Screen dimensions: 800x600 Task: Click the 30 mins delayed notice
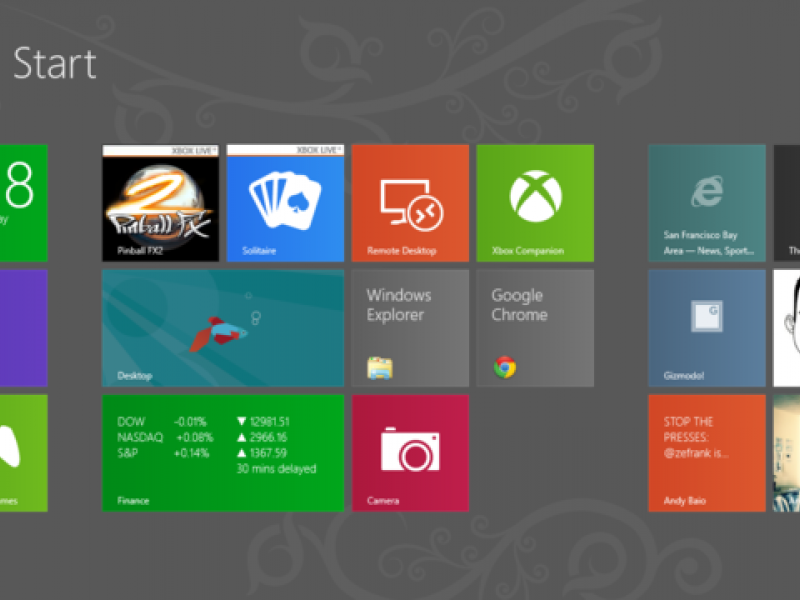click(276, 469)
